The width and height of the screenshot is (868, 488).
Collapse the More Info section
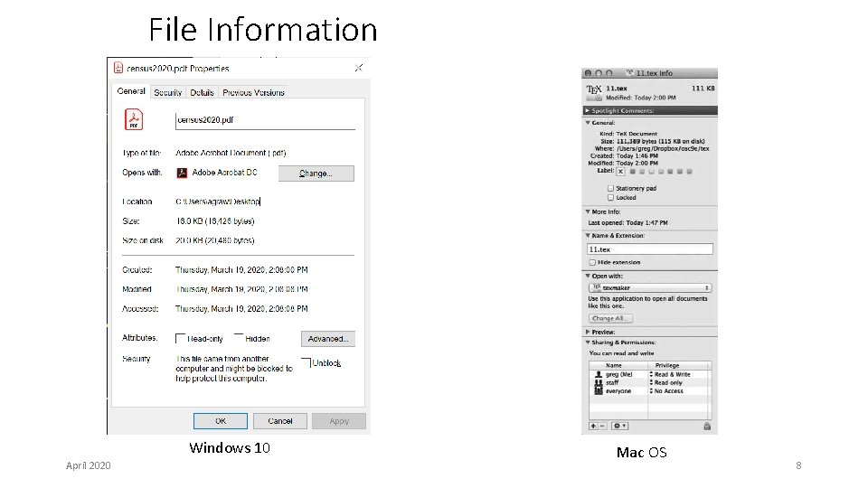pyautogui.click(x=588, y=211)
